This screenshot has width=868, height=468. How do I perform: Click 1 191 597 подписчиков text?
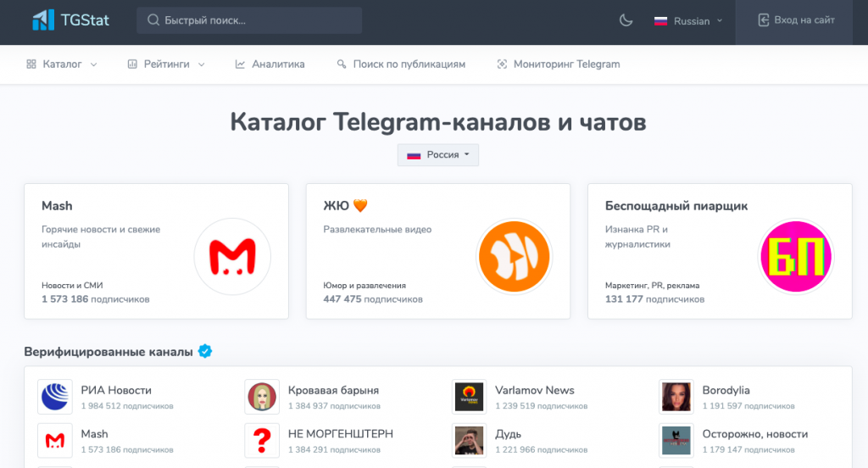click(748, 406)
